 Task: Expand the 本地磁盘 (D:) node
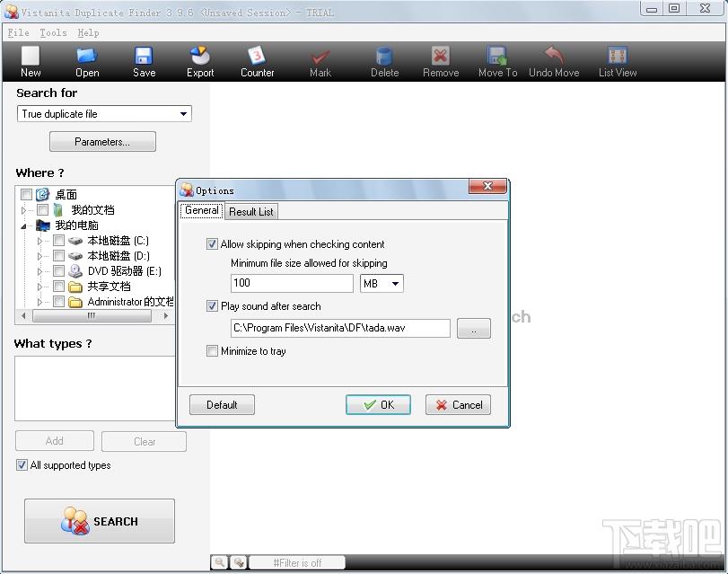coord(39,257)
